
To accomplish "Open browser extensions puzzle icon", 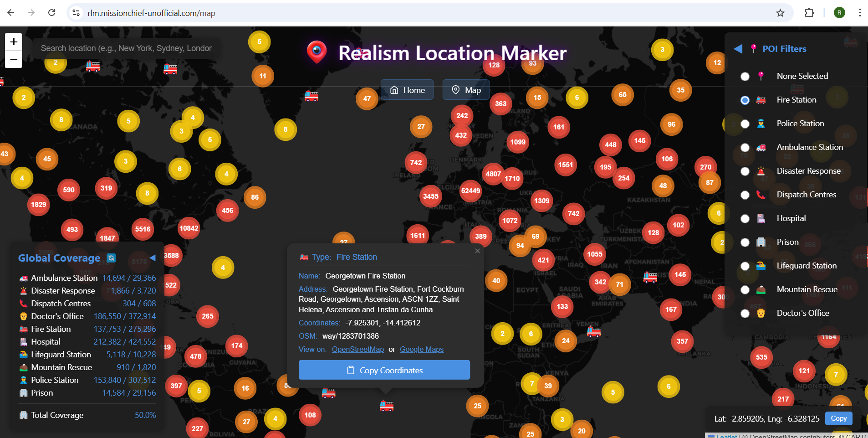I will tap(809, 13).
